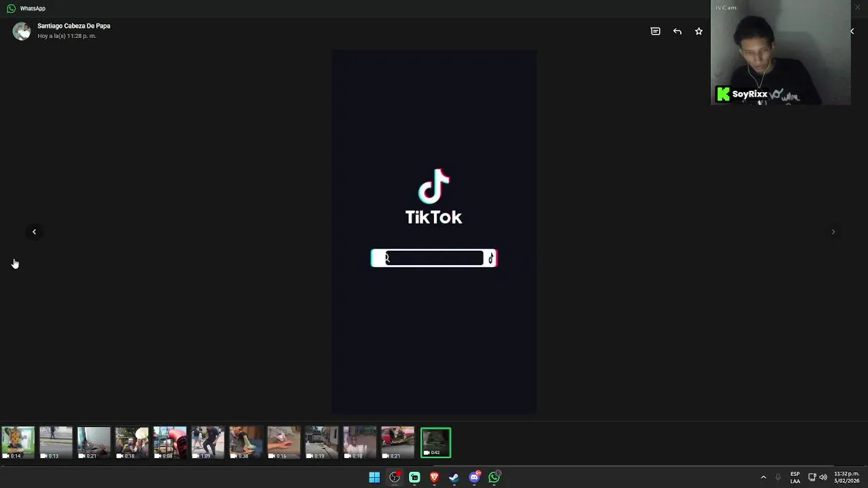Open the 0:10 video thumbnail
The width and height of the screenshot is (868, 488).
(359, 443)
